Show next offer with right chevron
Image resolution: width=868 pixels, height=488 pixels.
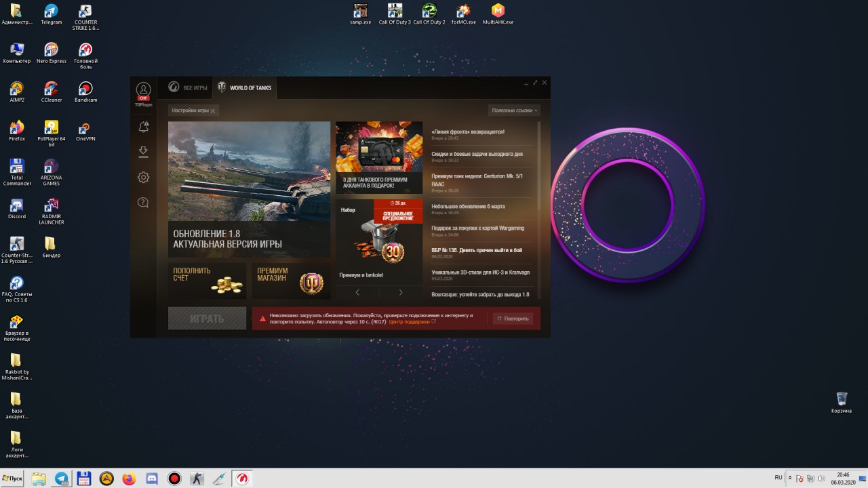point(401,292)
